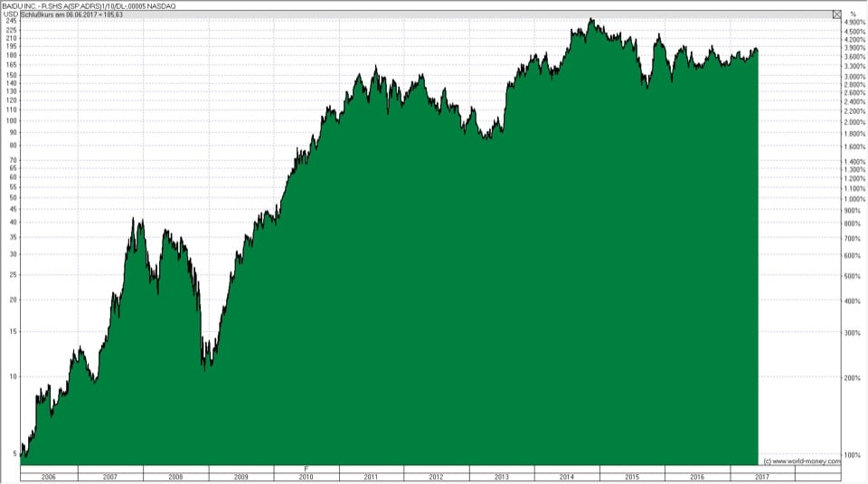Click the 4.900% percent axis label
The height and width of the screenshot is (484, 868).
(854, 22)
